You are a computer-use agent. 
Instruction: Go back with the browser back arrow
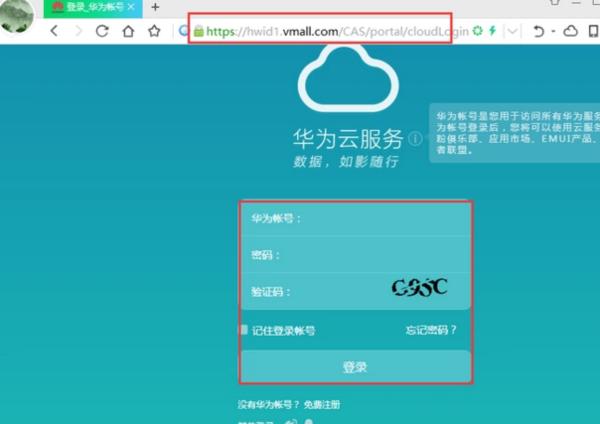click(54, 31)
